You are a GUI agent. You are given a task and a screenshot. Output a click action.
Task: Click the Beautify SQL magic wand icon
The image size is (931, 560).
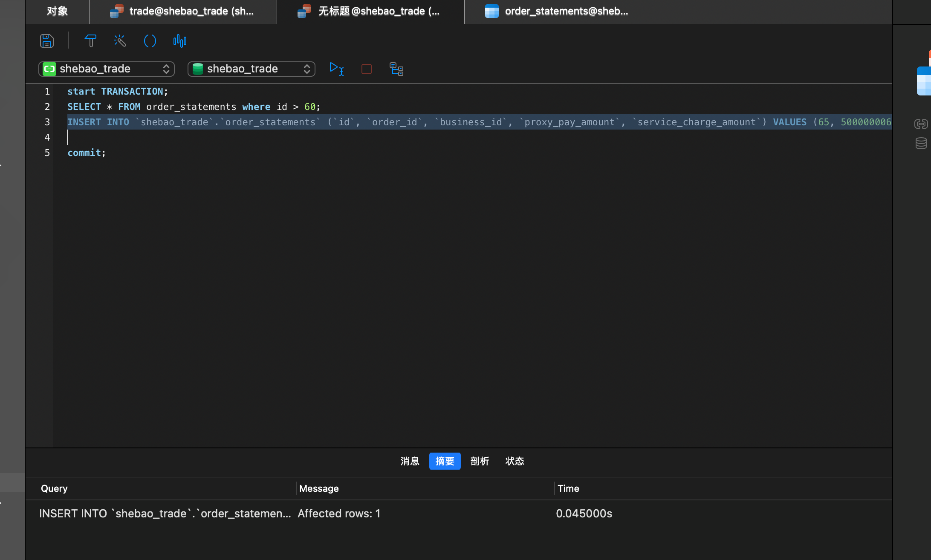(120, 41)
